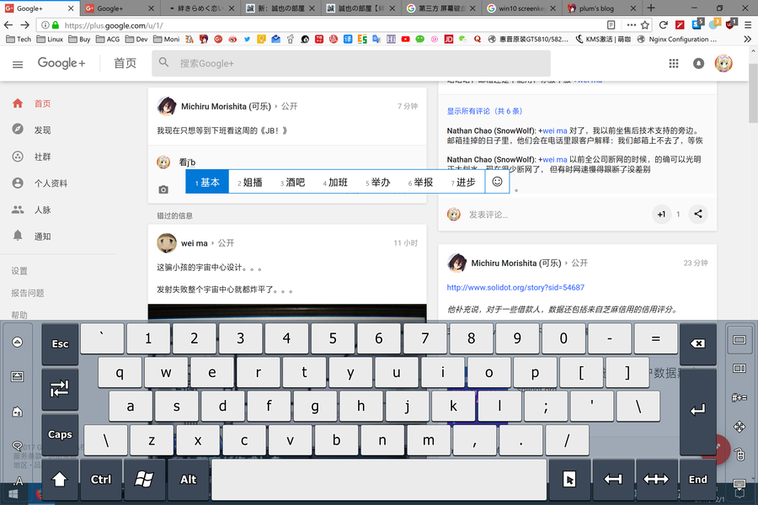758x505 pixels.
Task: Tap the Windows logo key on keyboard
Action: 144,479
